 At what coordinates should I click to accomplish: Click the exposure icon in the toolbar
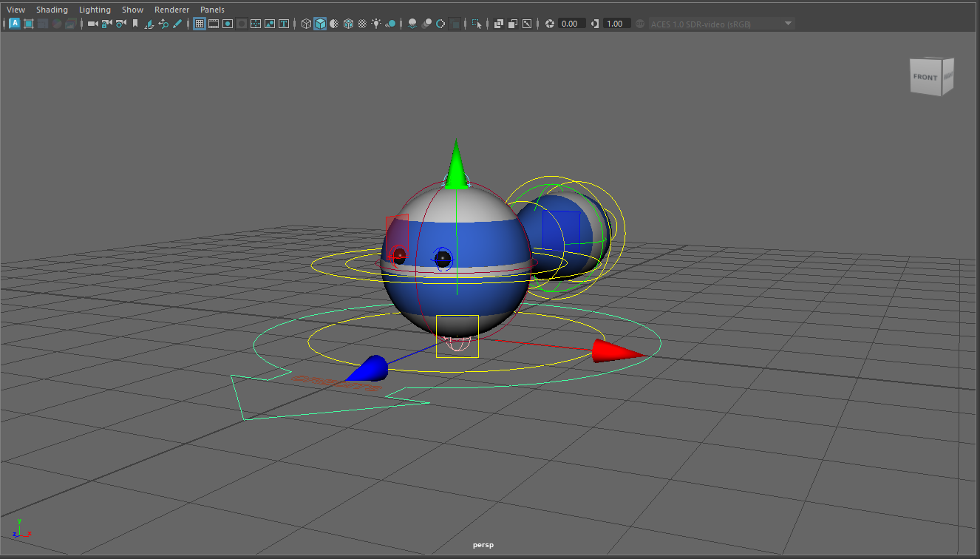[549, 24]
